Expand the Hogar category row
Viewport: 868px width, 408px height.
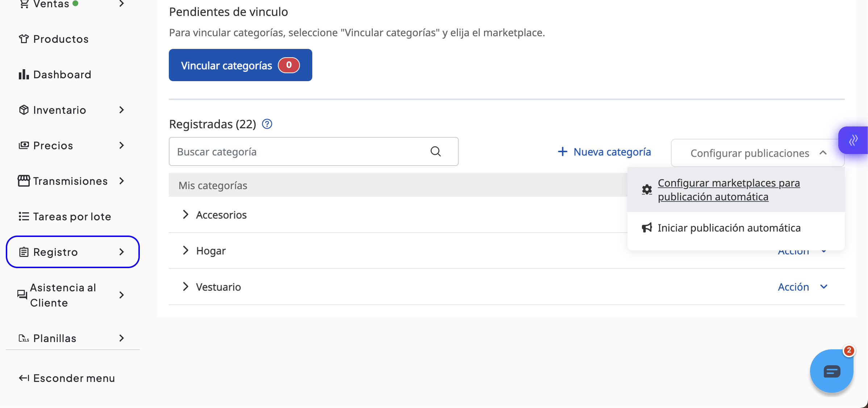coord(185,251)
